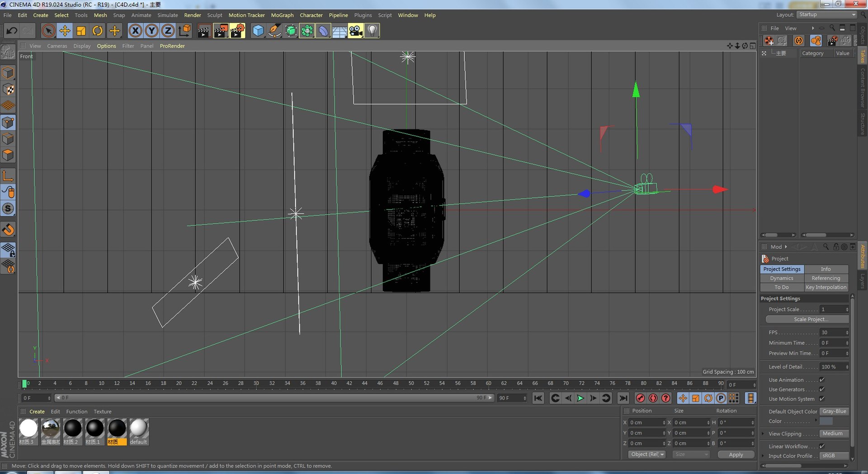
Task: Activate the Move tool in toolbar
Action: tap(65, 31)
